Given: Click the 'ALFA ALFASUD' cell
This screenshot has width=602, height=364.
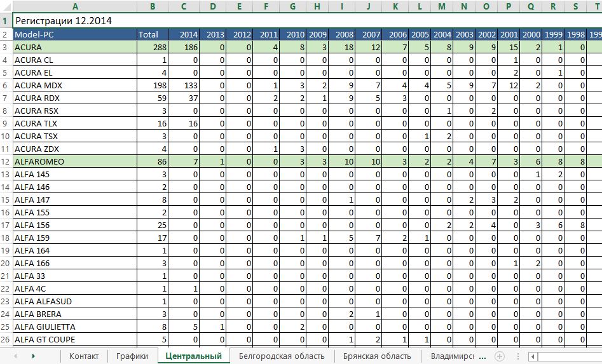Looking at the screenshot, I should pyautogui.click(x=75, y=301).
